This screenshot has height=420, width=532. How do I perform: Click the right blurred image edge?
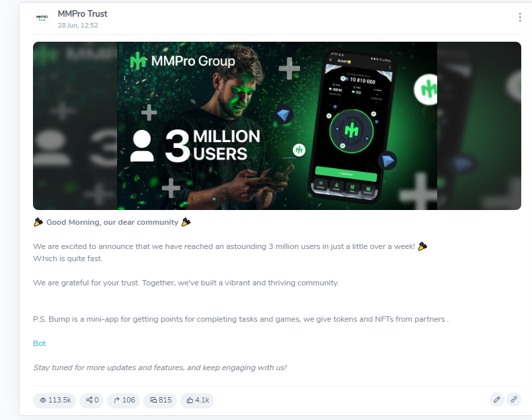click(479, 126)
